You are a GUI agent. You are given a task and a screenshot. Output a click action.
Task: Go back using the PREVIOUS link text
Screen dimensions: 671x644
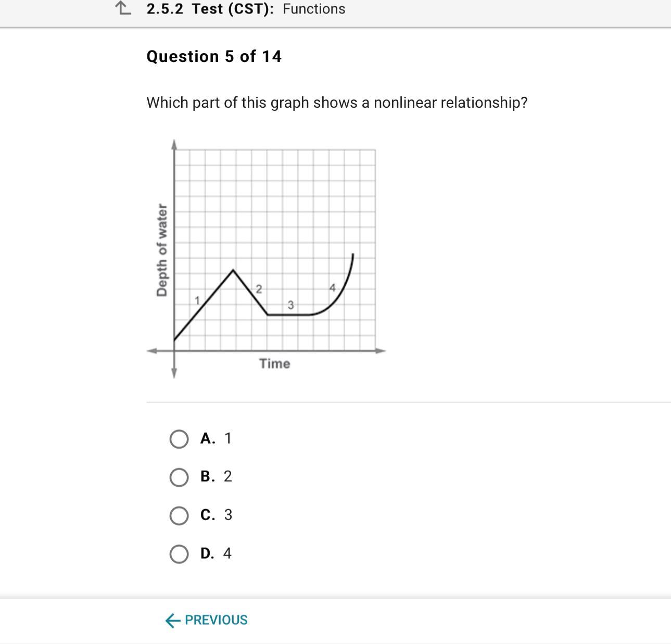tap(216, 620)
